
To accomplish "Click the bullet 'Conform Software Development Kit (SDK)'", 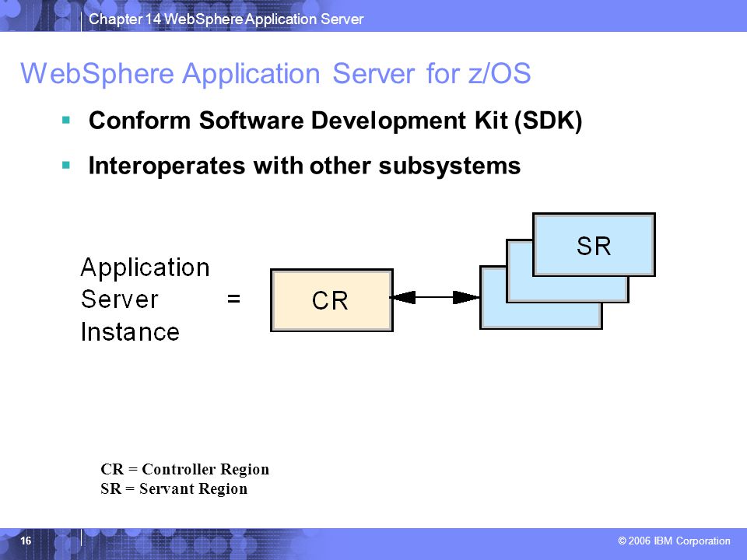I will 335,121.
